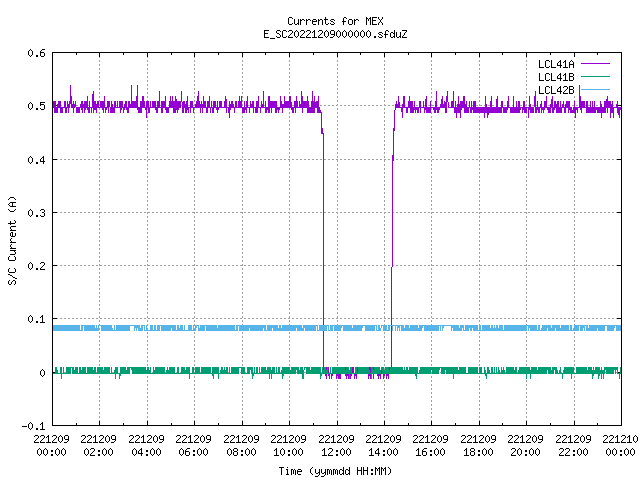
Task: Click the x-axis tick 221209 20:00
Action: (525, 445)
